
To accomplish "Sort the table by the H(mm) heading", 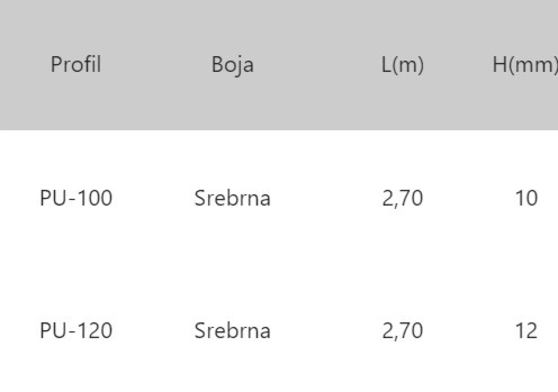I will click(x=525, y=65).
